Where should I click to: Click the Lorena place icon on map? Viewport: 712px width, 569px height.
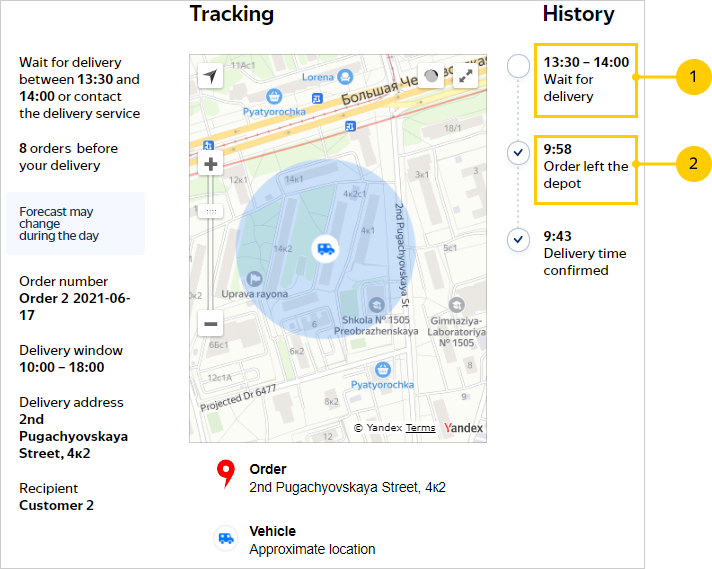coord(345,77)
